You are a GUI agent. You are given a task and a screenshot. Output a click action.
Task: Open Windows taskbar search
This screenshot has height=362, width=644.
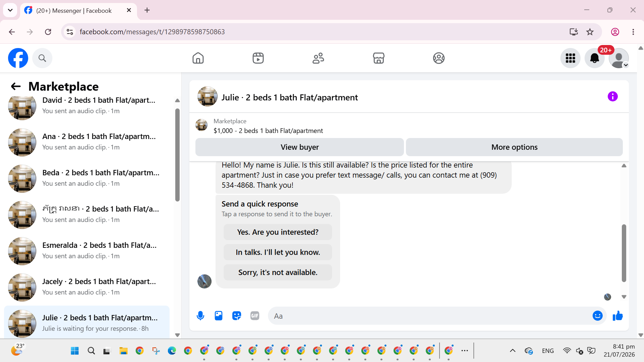(91, 351)
